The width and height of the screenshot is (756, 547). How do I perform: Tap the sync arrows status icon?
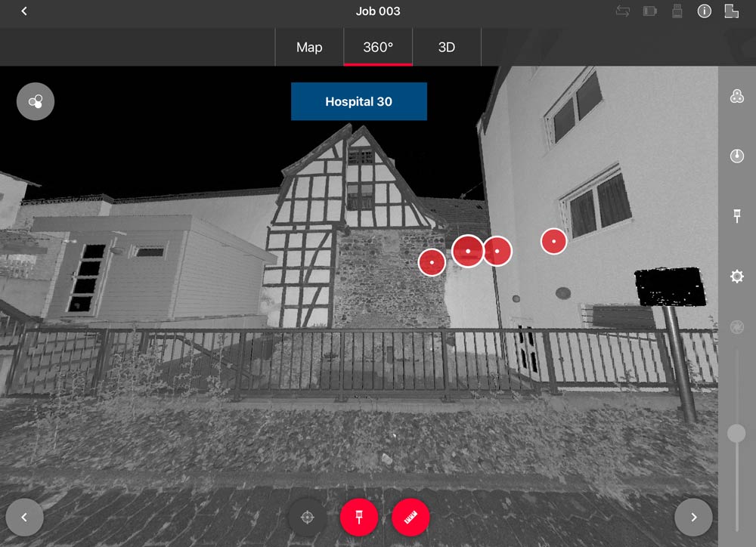(x=622, y=11)
